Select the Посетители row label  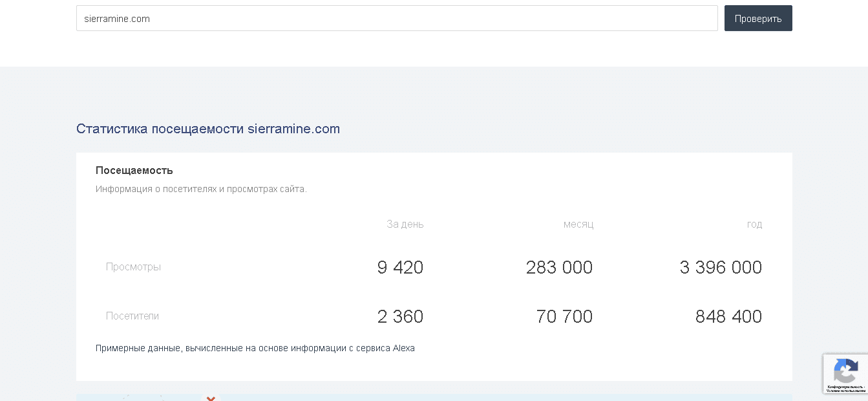click(x=132, y=316)
